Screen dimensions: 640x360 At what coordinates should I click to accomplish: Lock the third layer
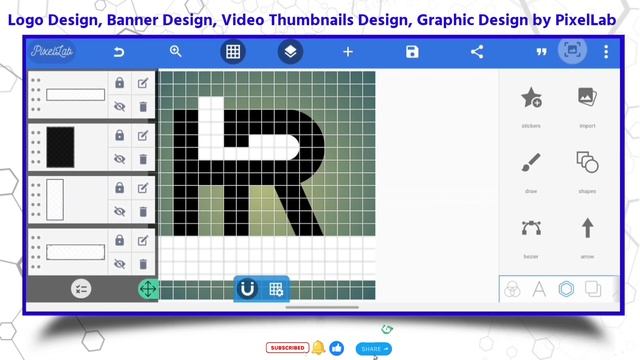click(119, 188)
